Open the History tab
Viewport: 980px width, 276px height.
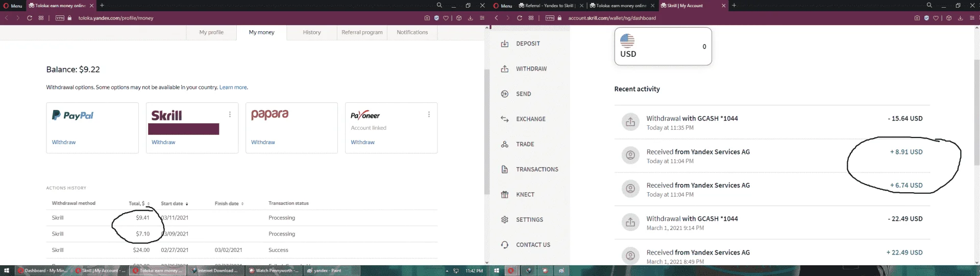[x=312, y=32]
